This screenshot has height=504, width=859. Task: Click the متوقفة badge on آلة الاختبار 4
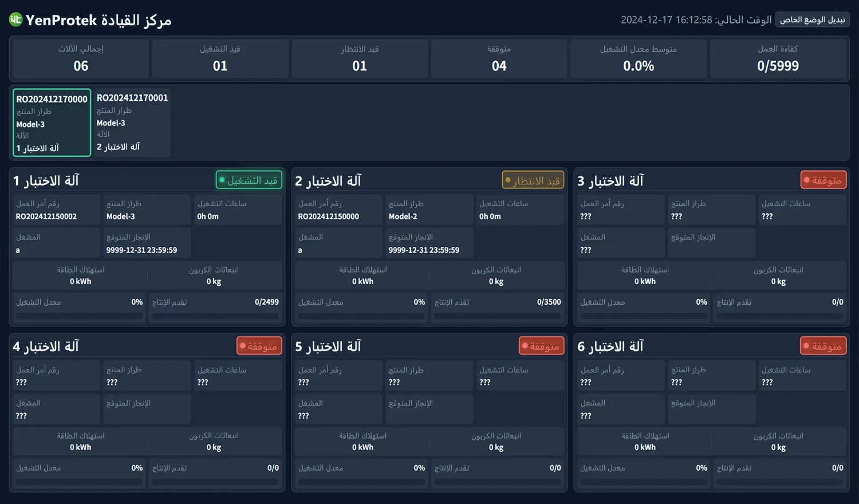(x=259, y=346)
